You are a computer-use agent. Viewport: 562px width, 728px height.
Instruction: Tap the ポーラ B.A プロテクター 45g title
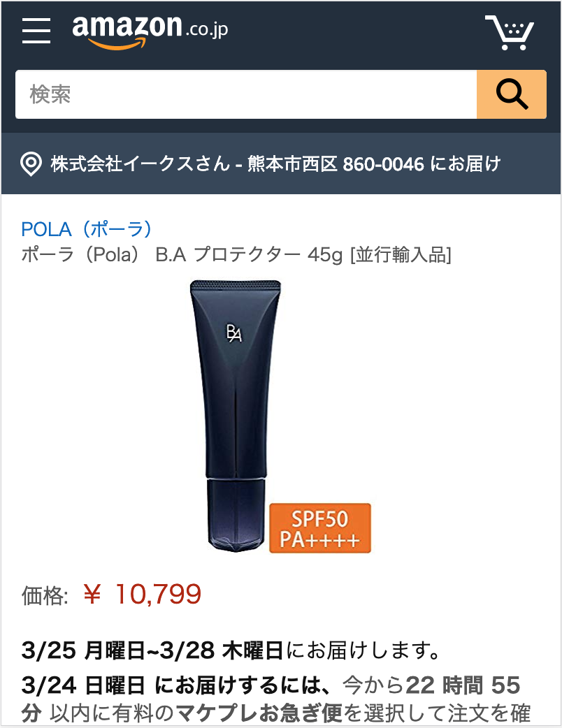pos(236,254)
